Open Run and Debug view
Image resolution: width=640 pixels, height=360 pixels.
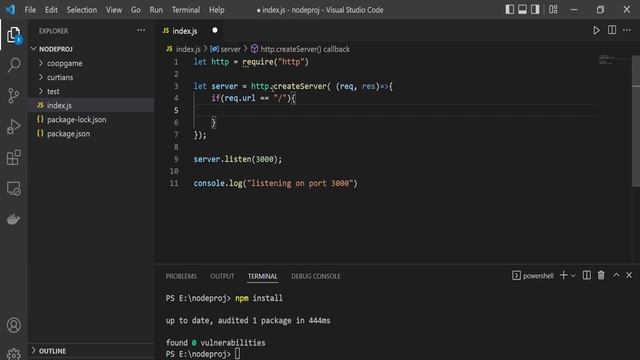[14, 127]
